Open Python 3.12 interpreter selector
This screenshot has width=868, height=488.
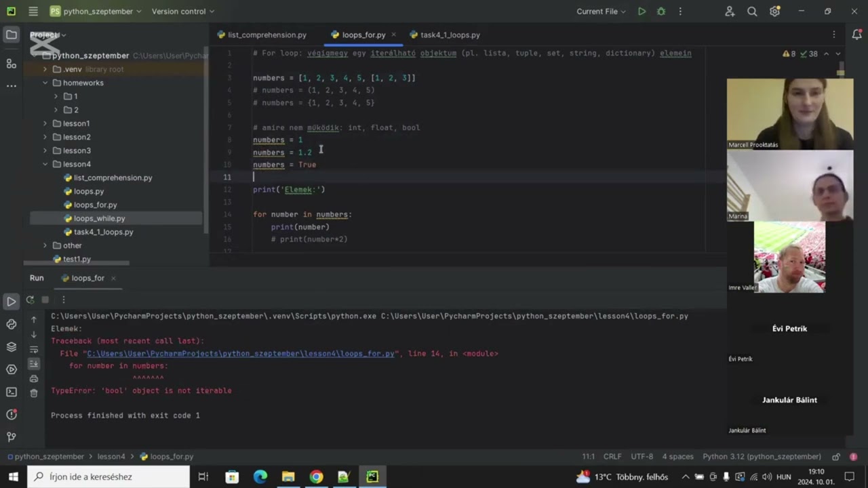point(762,457)
